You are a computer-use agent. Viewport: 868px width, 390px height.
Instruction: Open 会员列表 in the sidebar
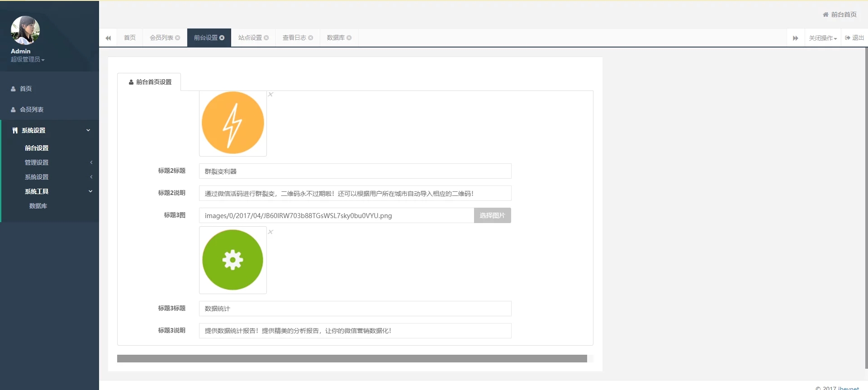click(32, 109)
